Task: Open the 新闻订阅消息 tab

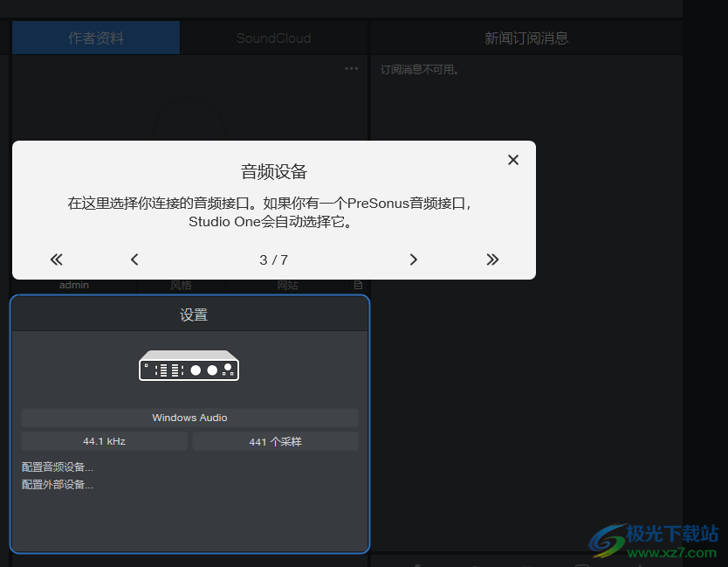Action: pyautogui.click(x=525, y=38)
